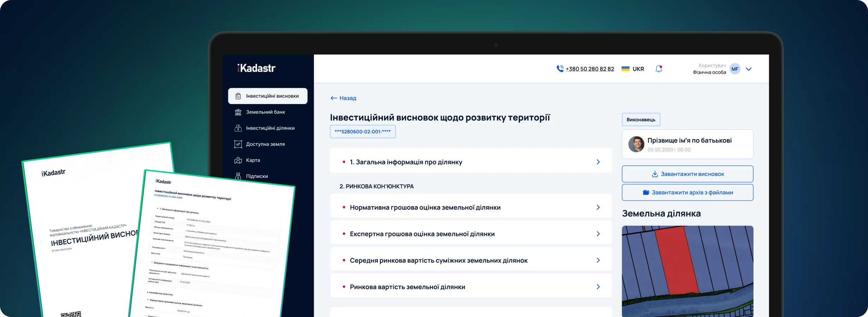Expand Експертна грошова оцінка земельної ділянки
Image resolution: width=868 pixels, height=317 pixels.
598,234
